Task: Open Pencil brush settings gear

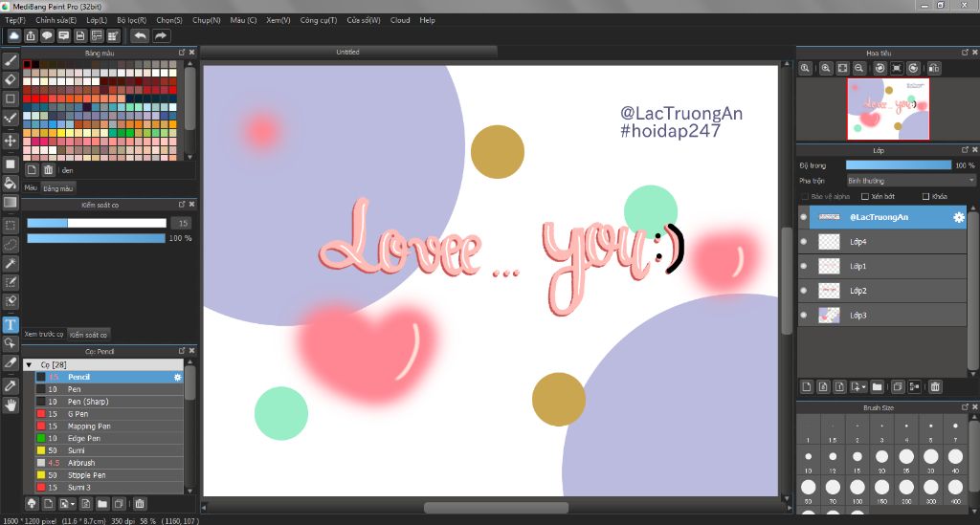Action: tap(177, 377)
